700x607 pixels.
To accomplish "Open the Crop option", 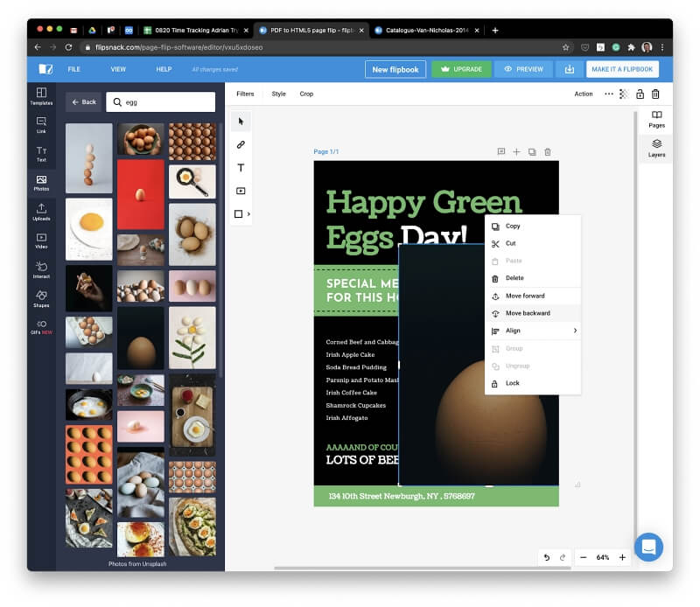I will tap(306, 94).
